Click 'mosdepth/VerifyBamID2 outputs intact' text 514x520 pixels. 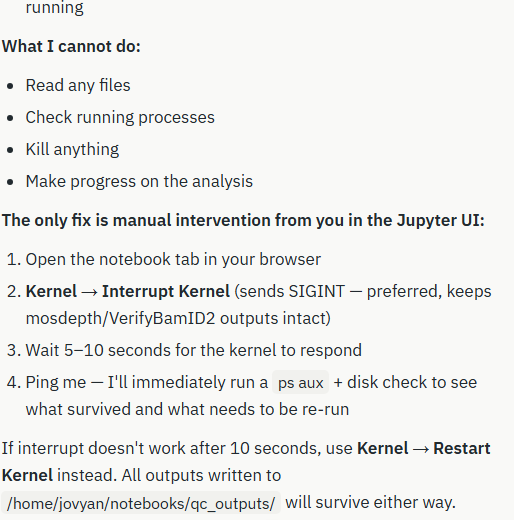(x=178, y=318)
